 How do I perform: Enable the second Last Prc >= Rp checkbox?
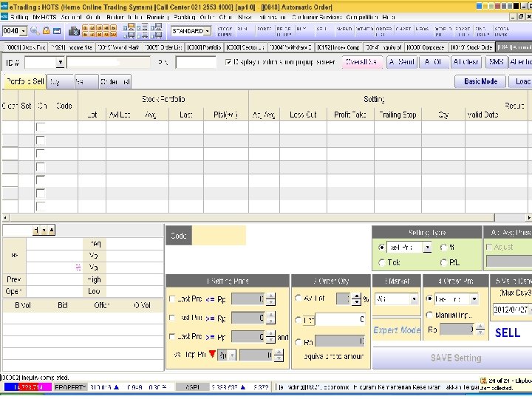point(172,318)
